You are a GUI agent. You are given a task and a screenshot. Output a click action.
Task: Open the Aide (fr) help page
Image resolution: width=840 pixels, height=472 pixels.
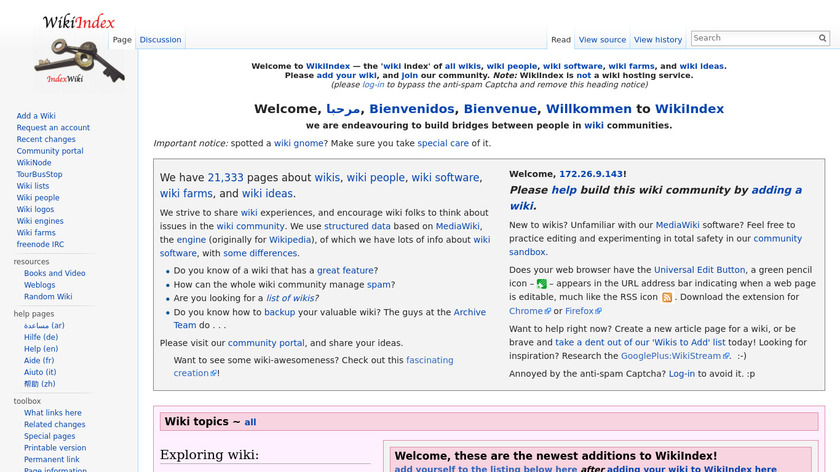click(x=39, y=361)
